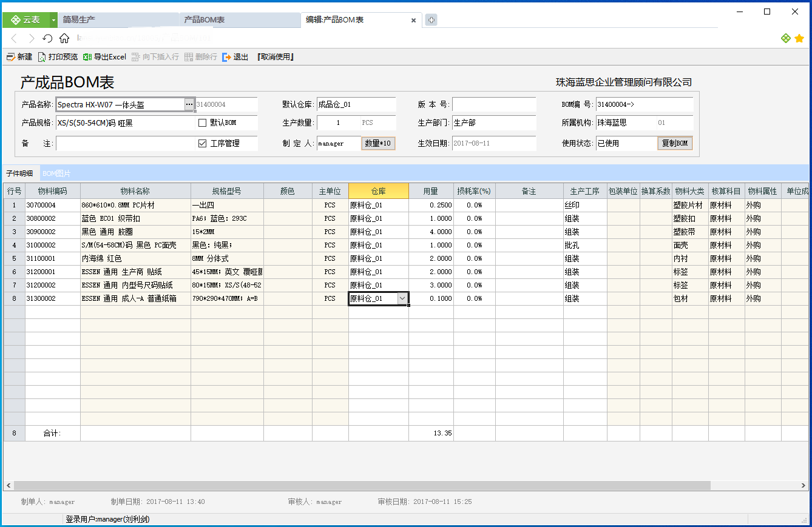Click 塑胶片材 in 物料大类 column
Screen dimensions: 812x527
(690, 205)
